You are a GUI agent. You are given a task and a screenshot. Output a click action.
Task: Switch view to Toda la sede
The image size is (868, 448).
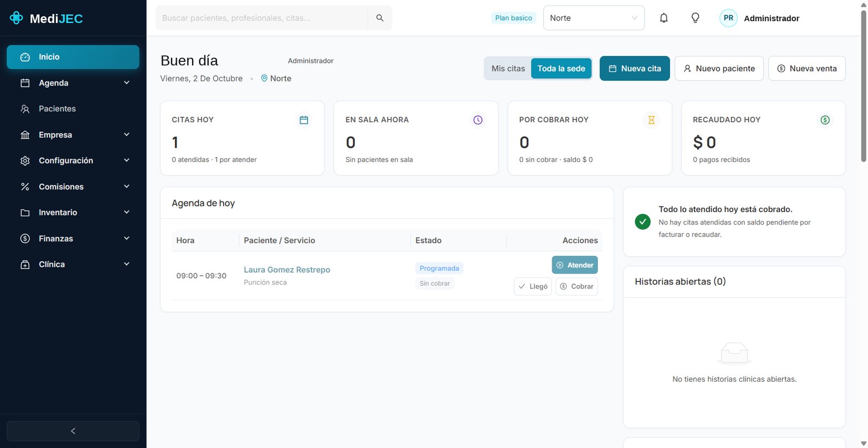coord(561,68)
